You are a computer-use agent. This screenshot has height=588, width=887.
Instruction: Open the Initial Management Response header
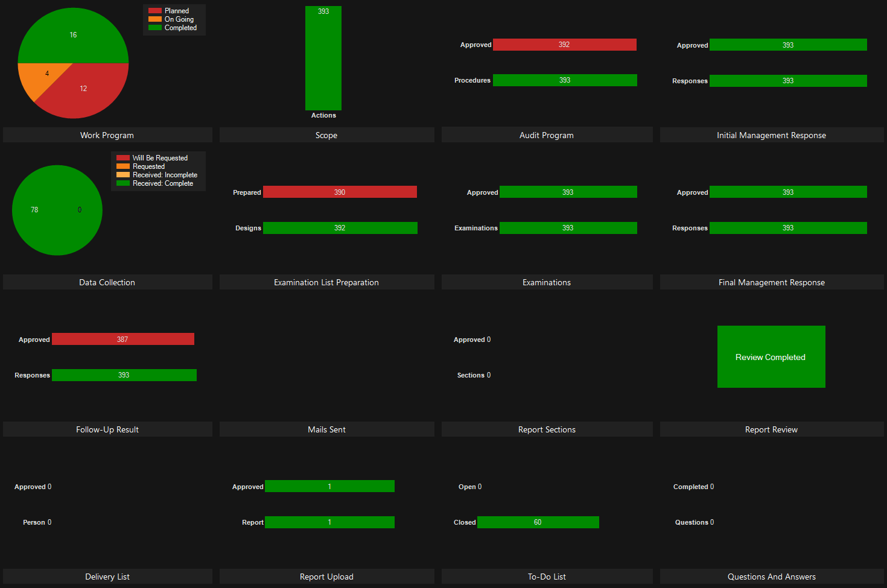[x=772, y=135]
